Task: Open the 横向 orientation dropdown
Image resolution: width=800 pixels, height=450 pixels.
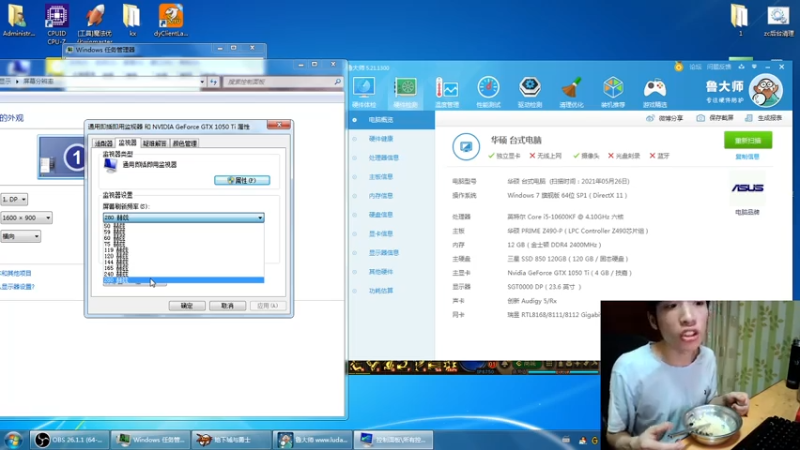Action: point(20,236)
